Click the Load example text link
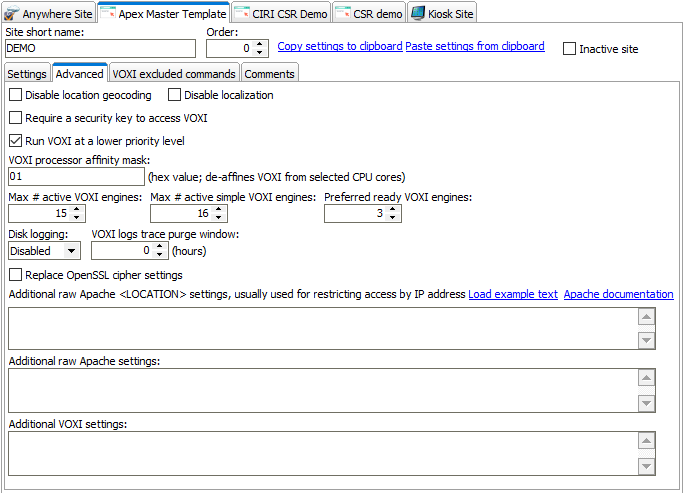 coord(512,294)
